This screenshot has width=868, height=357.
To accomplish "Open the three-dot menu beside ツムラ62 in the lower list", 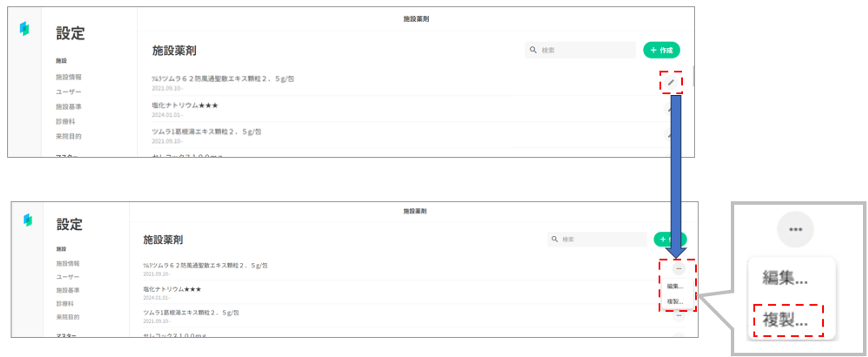I will [679, 269].
